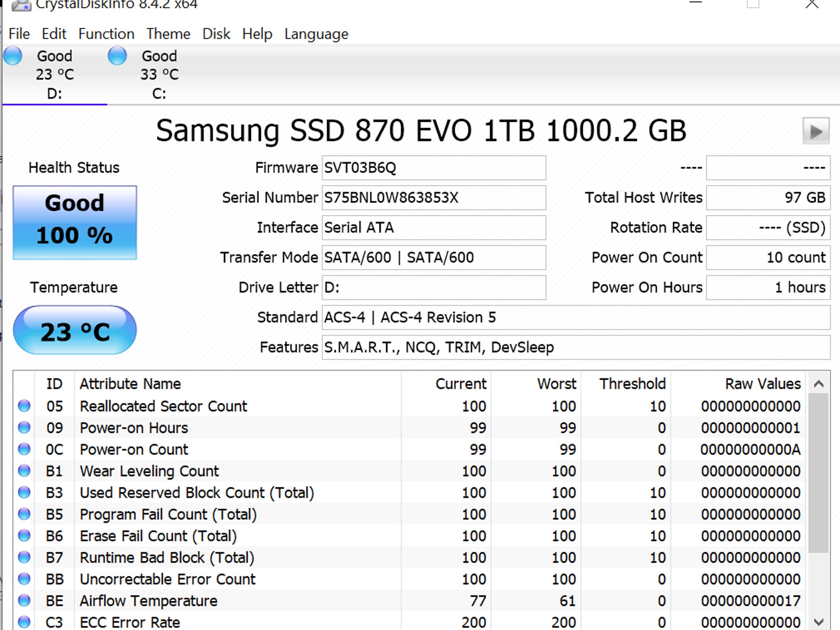
Task: Open the Disk menu
Action: coord(217,34)
